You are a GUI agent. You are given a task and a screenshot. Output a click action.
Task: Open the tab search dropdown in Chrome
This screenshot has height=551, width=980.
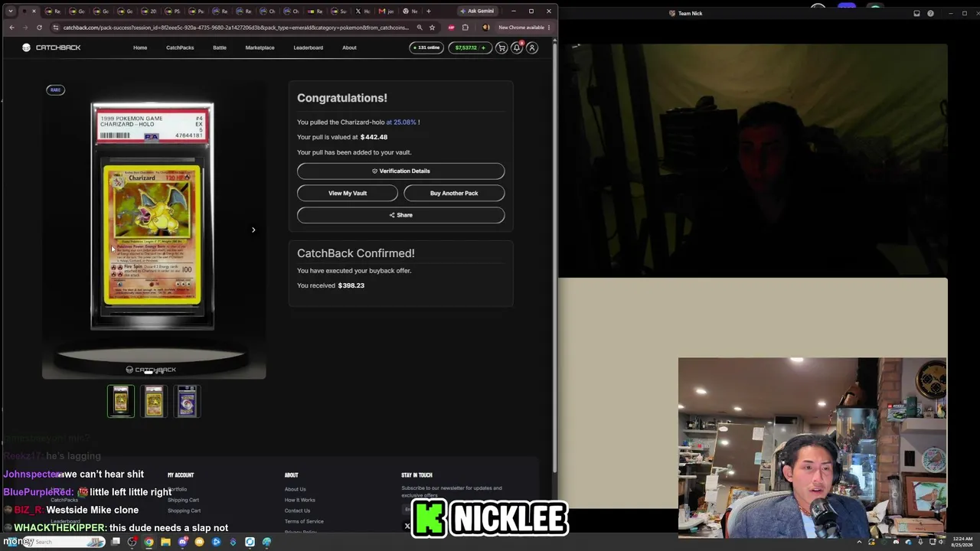(x=10, y=11)
